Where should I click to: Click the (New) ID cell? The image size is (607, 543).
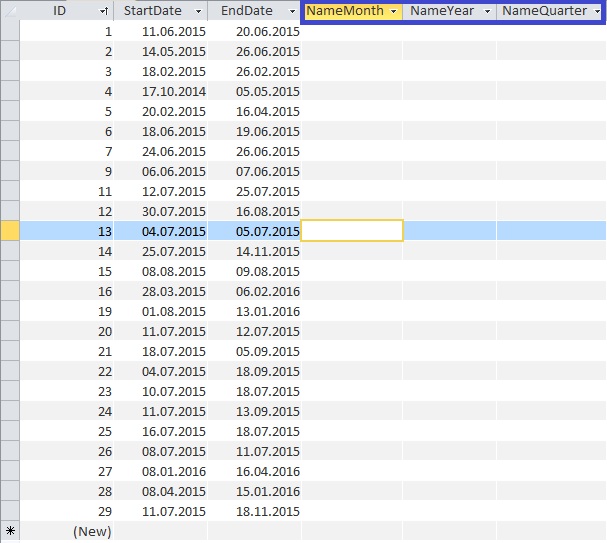[67, 531]
